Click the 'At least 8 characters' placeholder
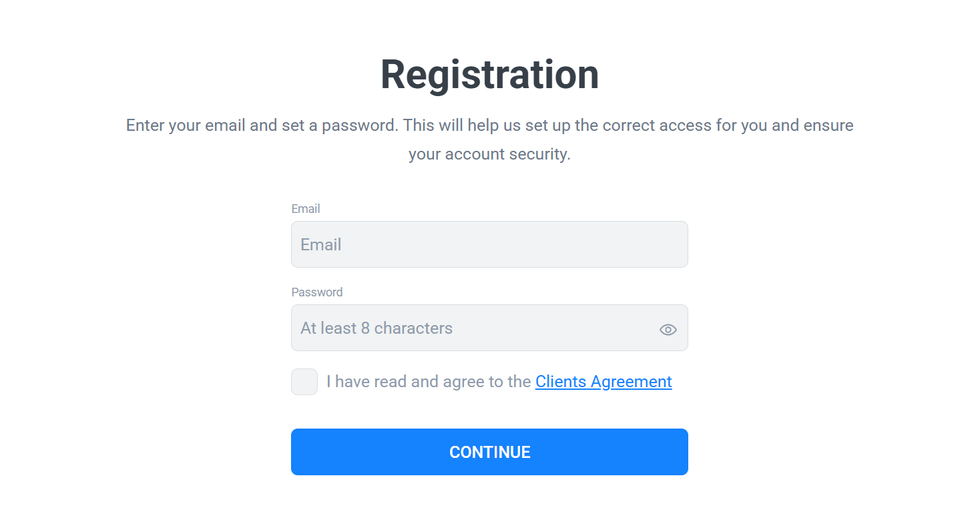Viewport: 980px width, 518px height. (x=377, y=328)
